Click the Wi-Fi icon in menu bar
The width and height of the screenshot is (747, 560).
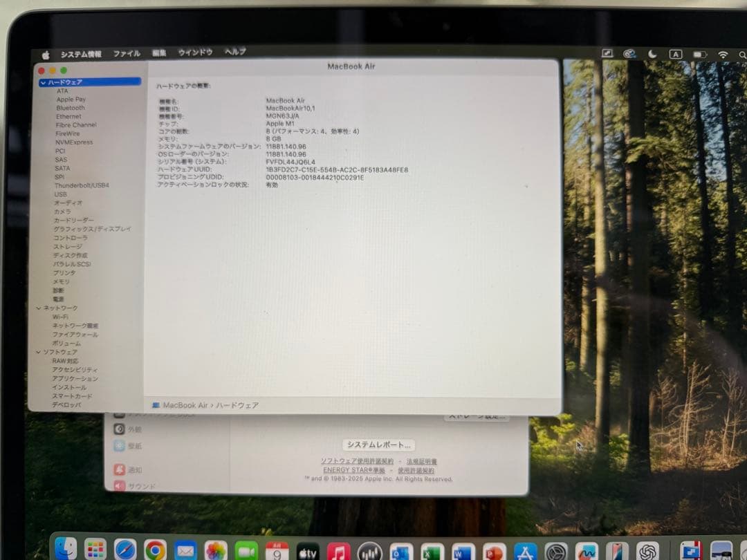coord(722,53)
